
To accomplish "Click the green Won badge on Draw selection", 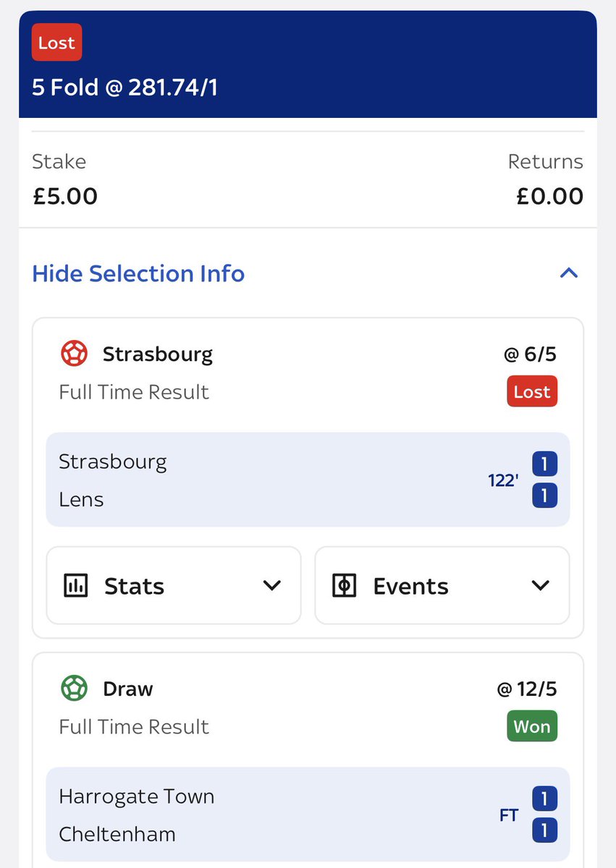I will tap(532, 726).
